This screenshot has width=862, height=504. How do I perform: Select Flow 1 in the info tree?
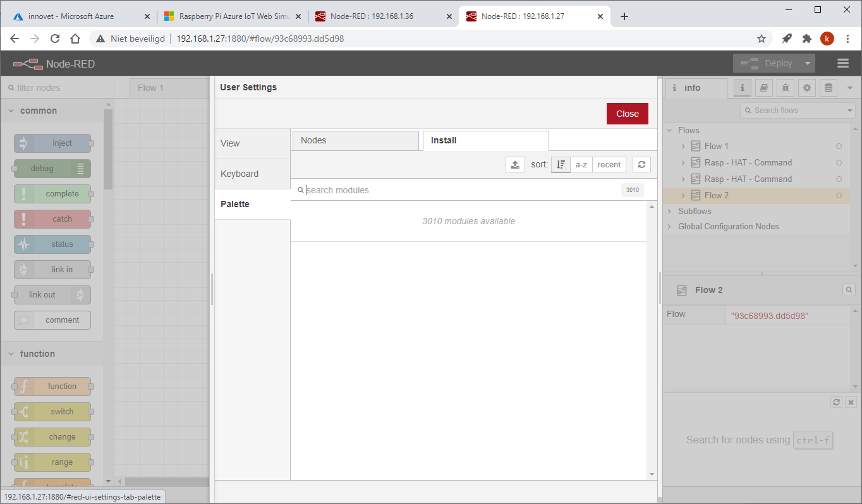click(x=716, y=146)
